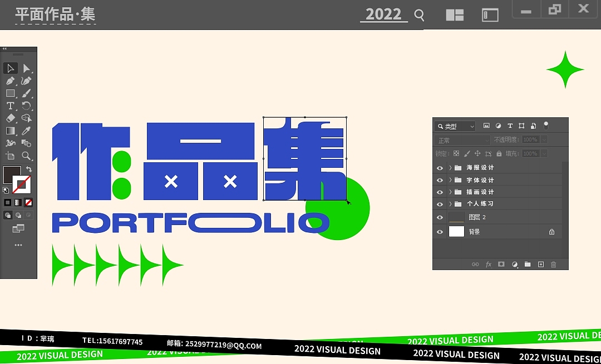Select the 背景 layer thumbnail

[x=456, y=232]
